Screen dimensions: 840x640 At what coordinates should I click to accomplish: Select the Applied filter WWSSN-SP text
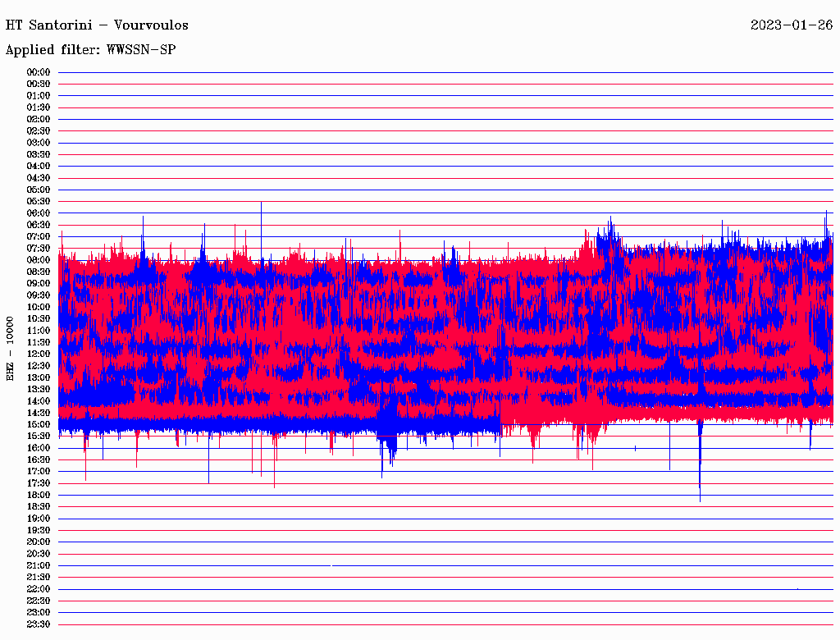(90, 50)
